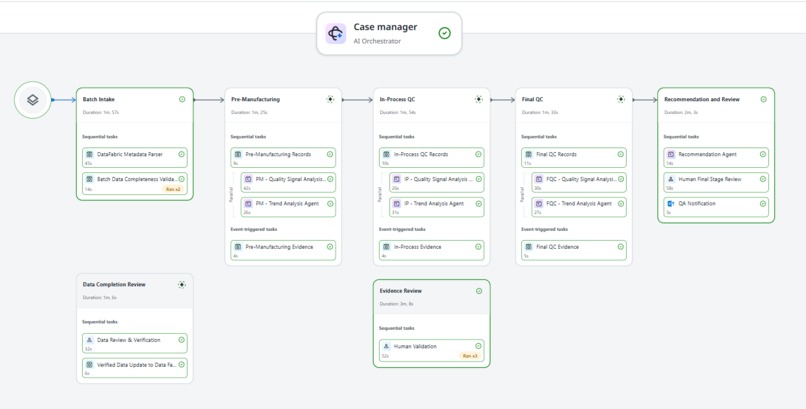Click the status check on Recommendation Agent

[x=763, y=154]
